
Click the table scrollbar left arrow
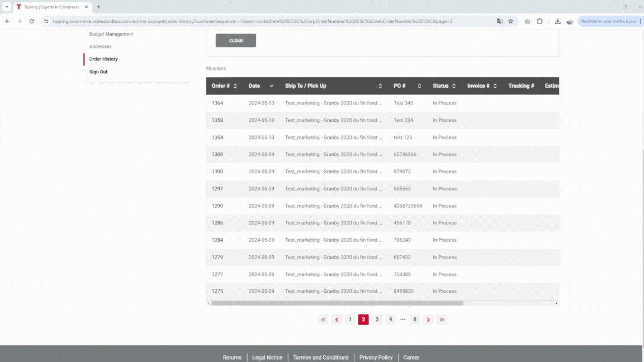(x=209, y=303)
